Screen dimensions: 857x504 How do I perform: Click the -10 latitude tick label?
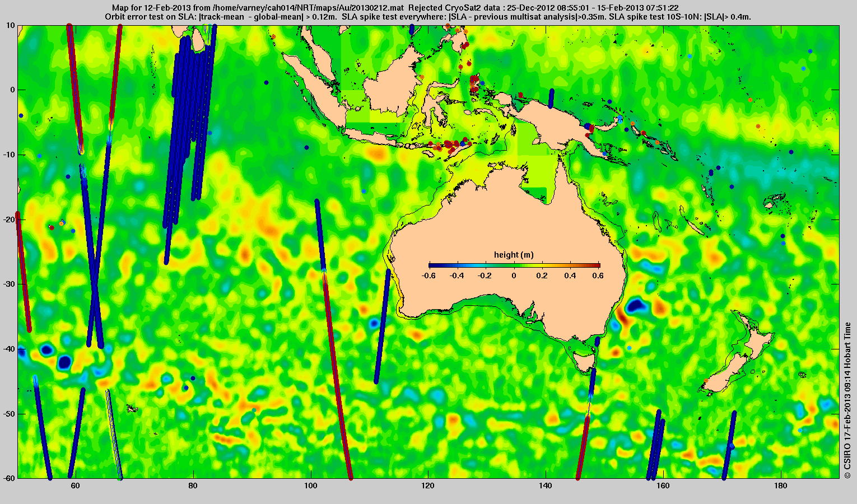pos(9,155)
